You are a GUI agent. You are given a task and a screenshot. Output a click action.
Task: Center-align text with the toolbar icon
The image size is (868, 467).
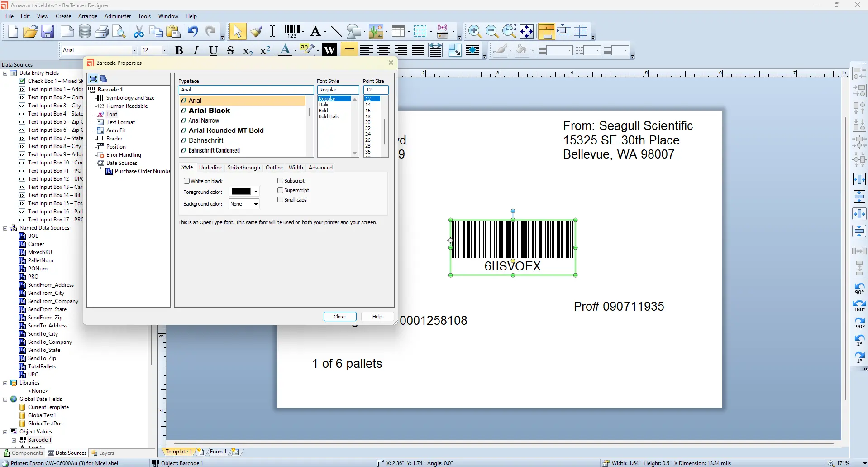tap(384, 50)
